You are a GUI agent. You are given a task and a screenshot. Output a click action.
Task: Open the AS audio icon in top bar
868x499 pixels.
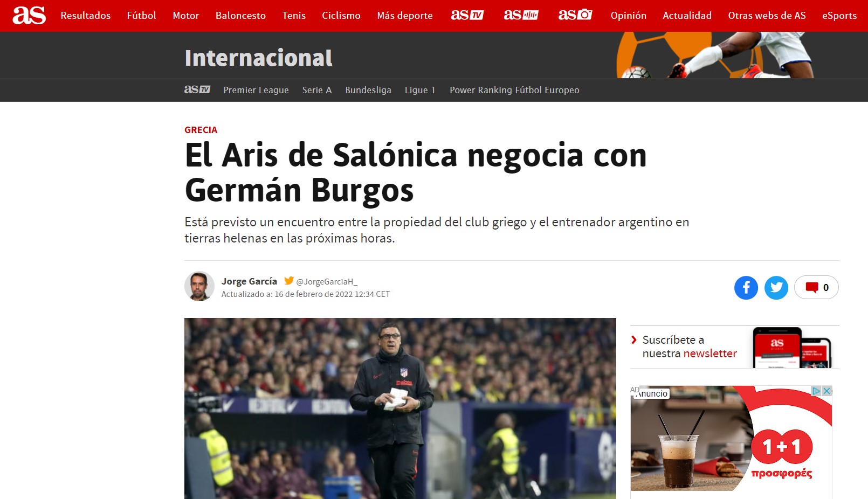click(521, 15)
